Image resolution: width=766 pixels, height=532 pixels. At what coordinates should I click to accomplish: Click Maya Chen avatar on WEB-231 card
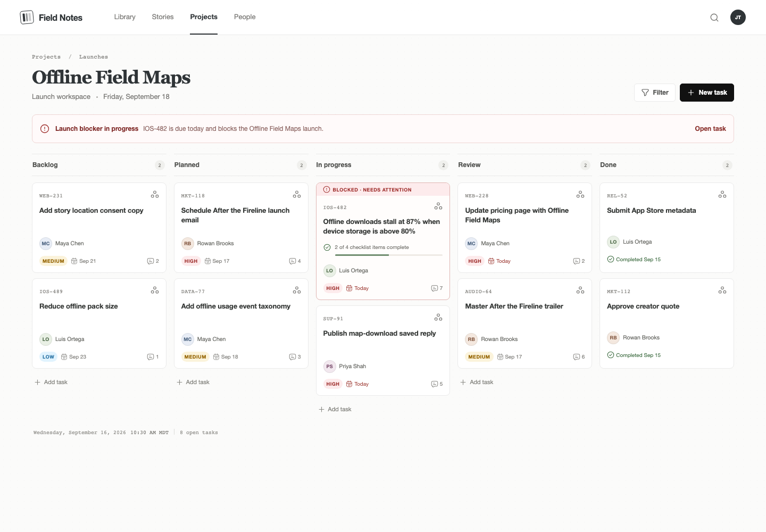[x=46, y=244]
